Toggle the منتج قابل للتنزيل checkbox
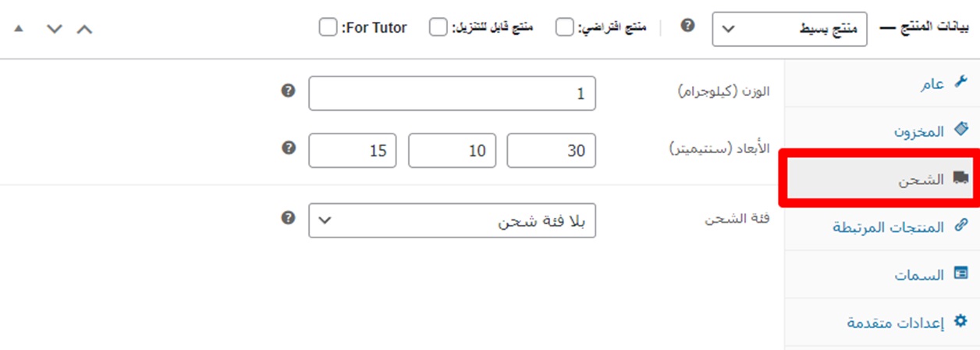The width and height of the screenshot is (980, 350). [x=439, y=28]
